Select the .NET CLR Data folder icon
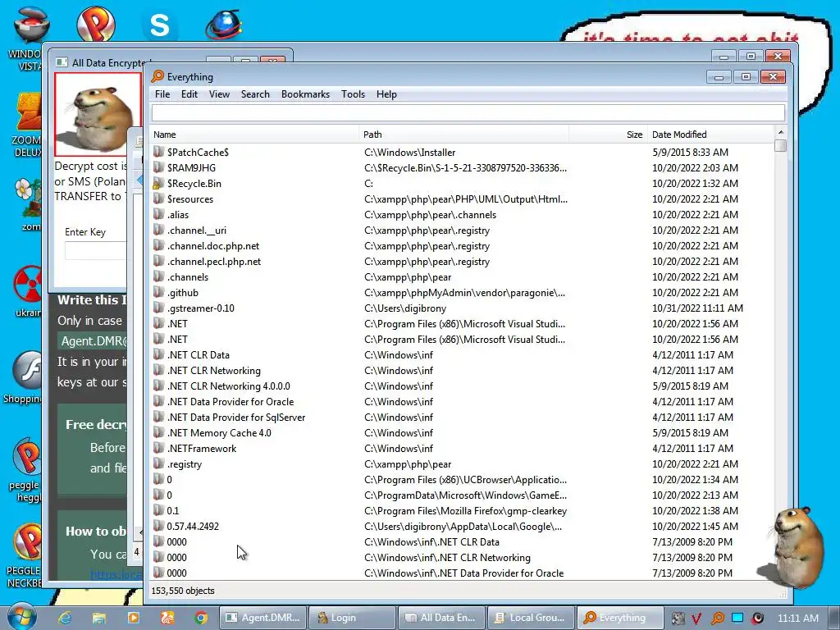This screenshot has height=630, width=840. (158, 354)
